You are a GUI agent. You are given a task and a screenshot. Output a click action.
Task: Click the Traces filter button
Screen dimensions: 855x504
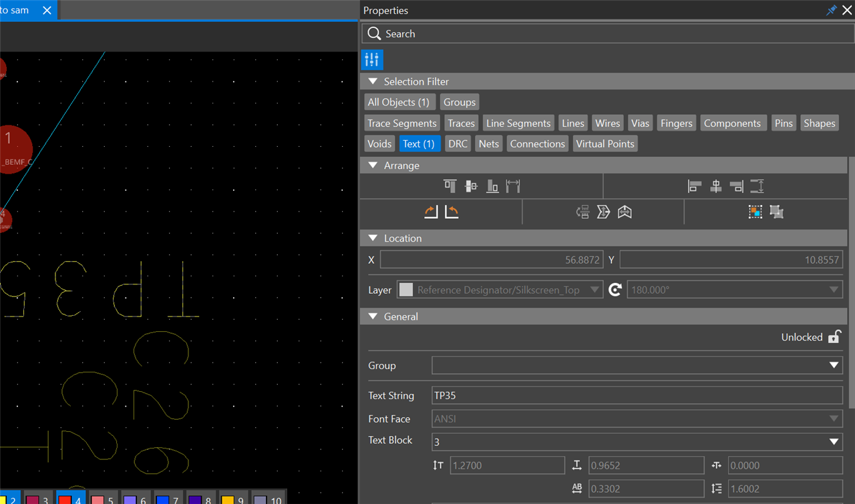tap(461, 123)
